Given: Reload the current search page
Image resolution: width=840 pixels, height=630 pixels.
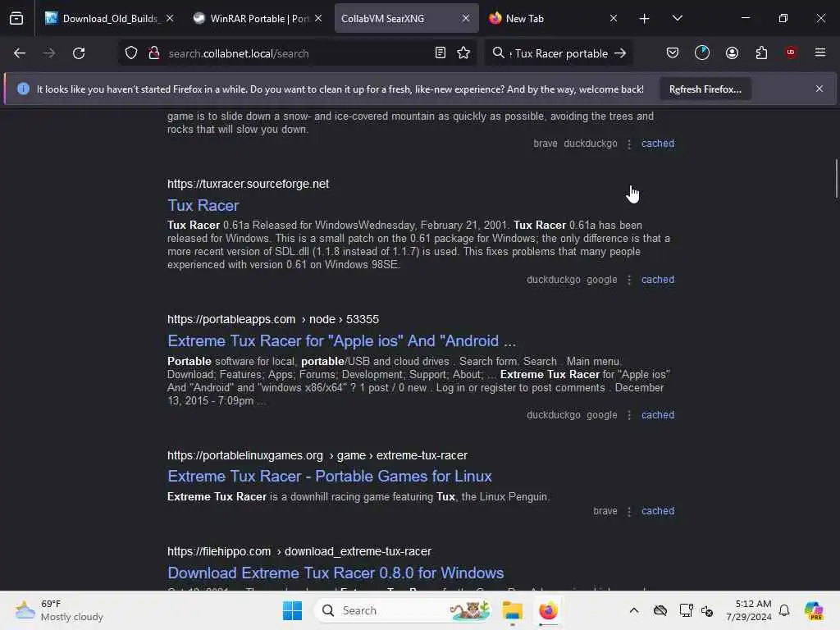Looking at the screenshot, I should coord(79,53).
